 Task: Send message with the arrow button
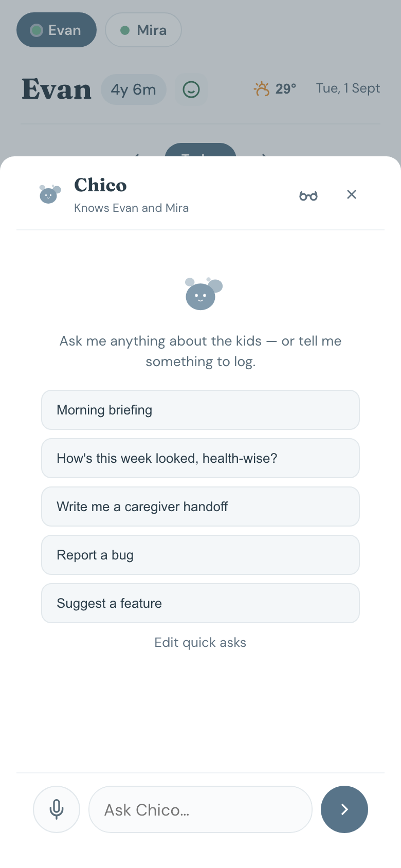click(344, 809)
